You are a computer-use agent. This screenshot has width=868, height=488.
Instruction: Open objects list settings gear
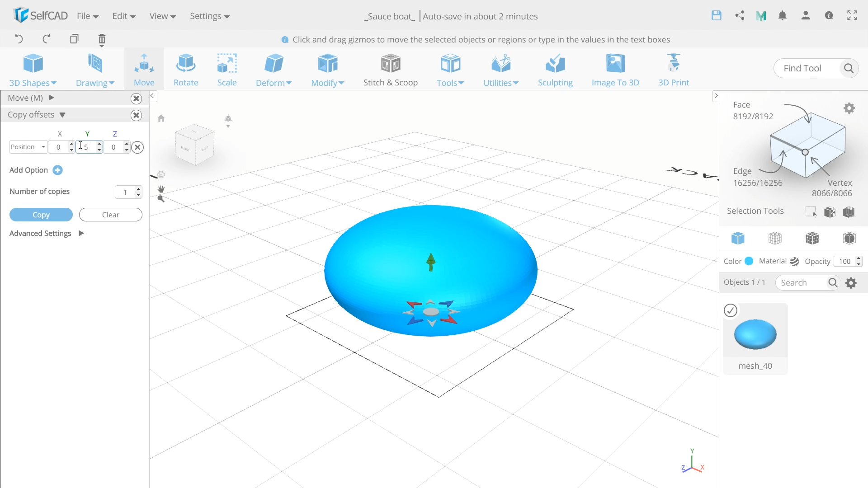click(851, 283)
